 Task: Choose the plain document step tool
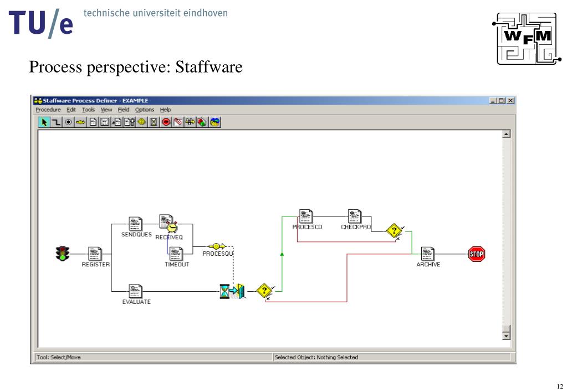pos(93,122)
